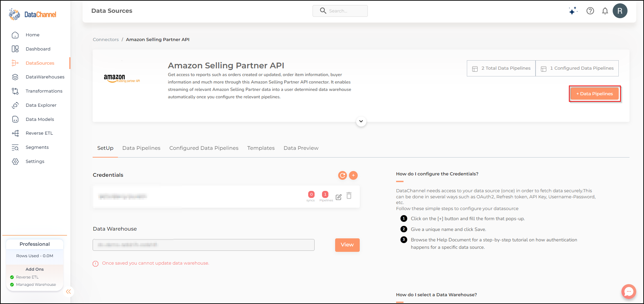Open the help question mark icon
The height and width of the screenshot is (304, 644).
590,11
